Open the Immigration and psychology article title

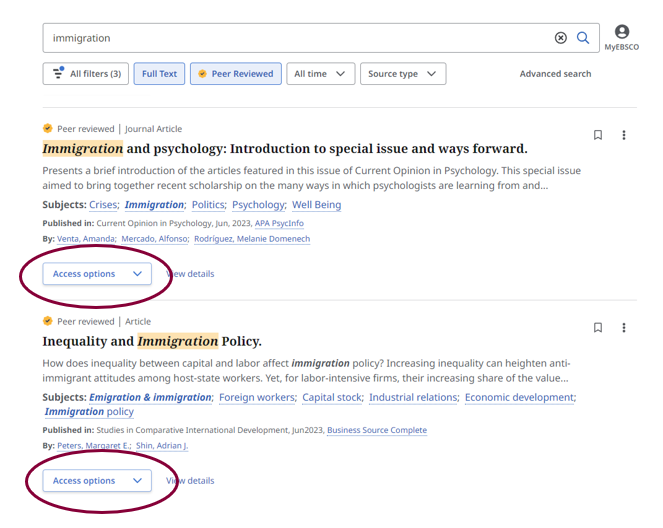point(284,149)
